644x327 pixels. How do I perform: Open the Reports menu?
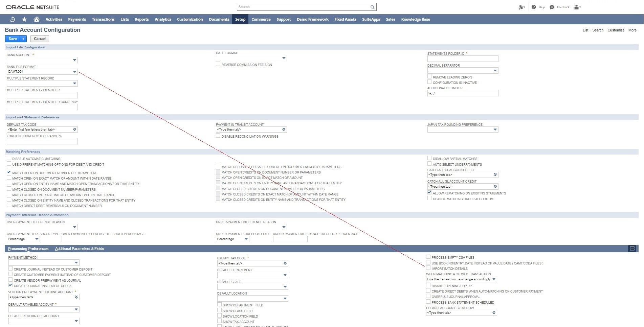coord(141,19)
